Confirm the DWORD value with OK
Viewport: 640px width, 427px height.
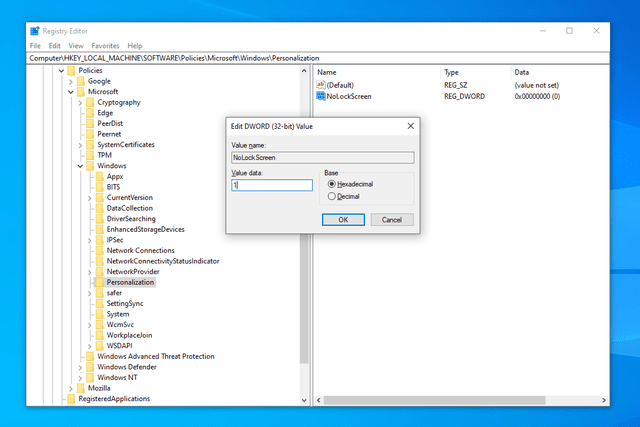click(343, 220)
